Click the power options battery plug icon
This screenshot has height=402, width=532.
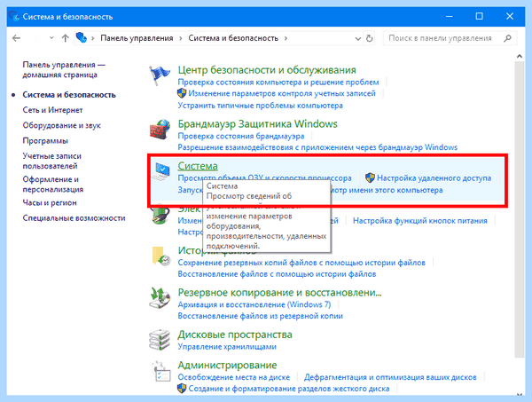tap(160, 216)
